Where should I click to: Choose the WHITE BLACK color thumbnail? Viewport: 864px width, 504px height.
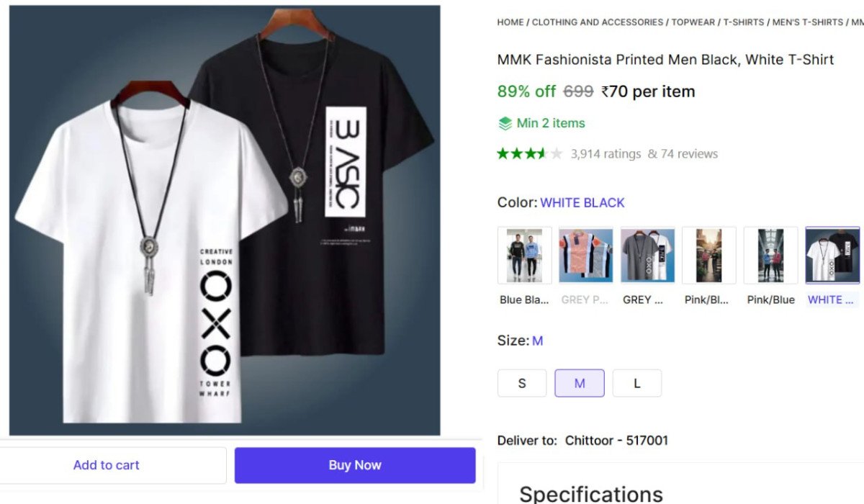pyautogui.click(x=832, y=256)
